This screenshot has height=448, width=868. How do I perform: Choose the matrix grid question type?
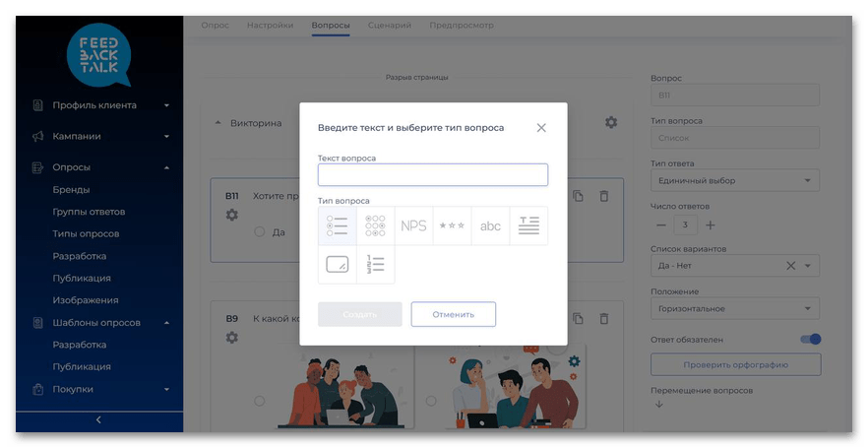tap(375, 225)
